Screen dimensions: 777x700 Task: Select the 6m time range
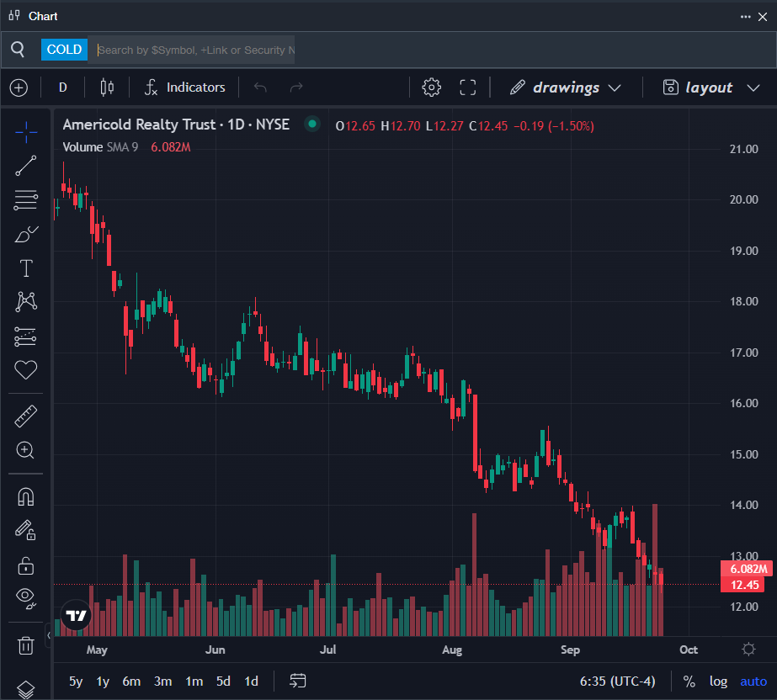pos(131,681)
